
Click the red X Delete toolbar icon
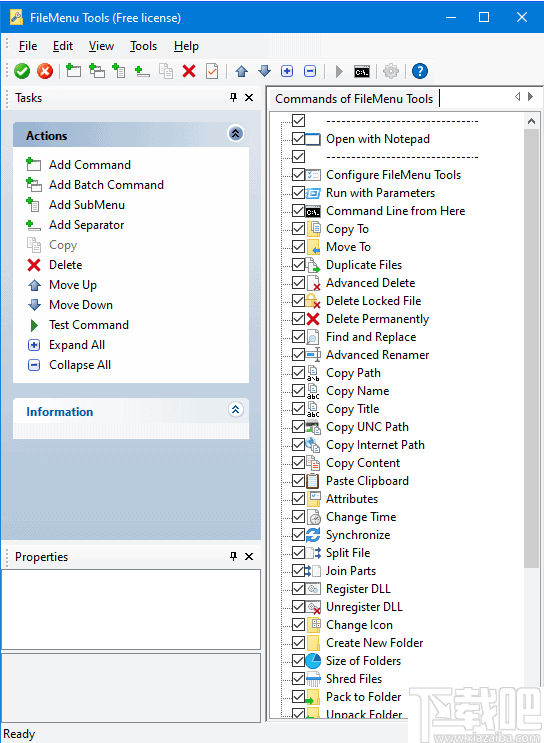pos(189,71)
